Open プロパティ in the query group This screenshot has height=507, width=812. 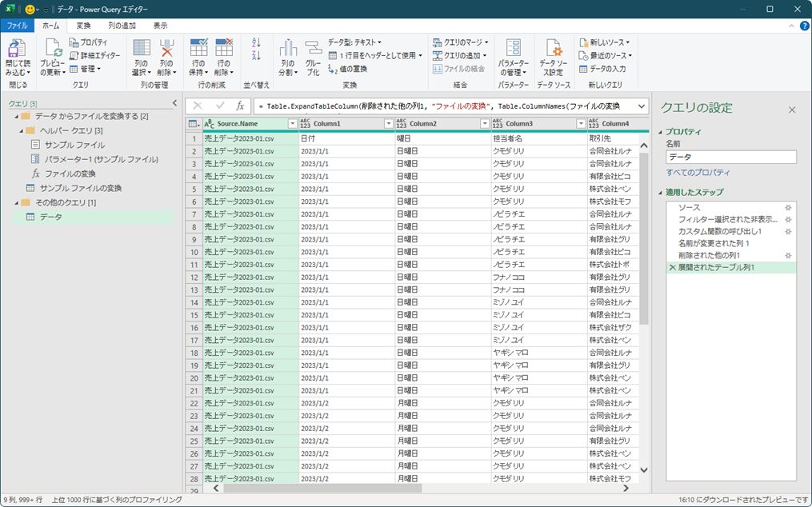click(88, 42)
